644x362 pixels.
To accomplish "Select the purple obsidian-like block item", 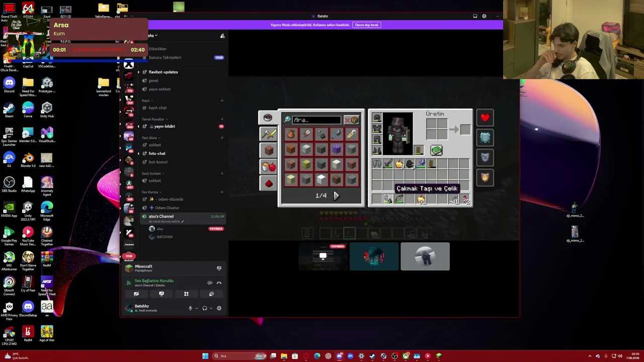I will (x=336, y=149).
